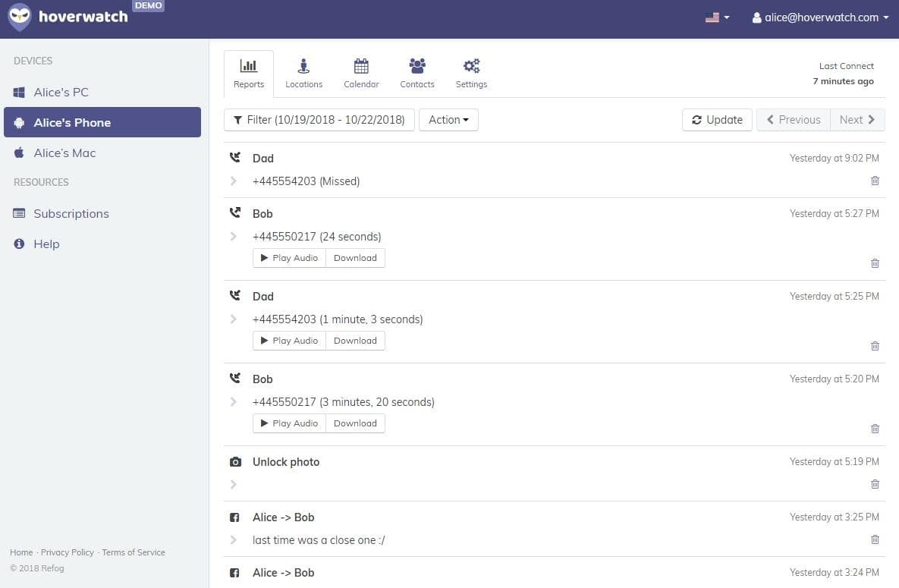The width and height of the screenshot is (899, 588).
Task: Expand the Bob 24 seconds call entry
Action: click(x=234, y=237)
